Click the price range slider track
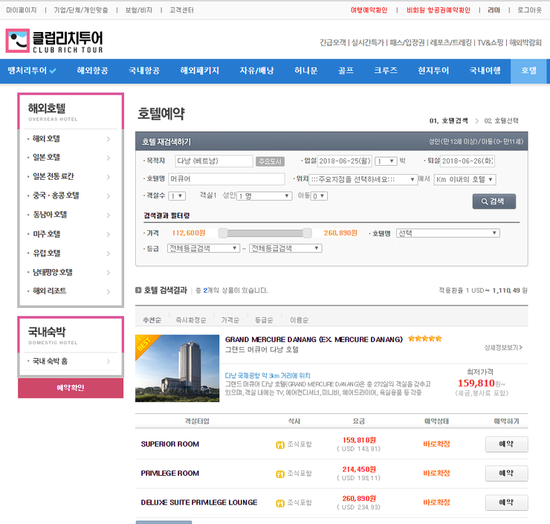 (x=265, y=233)
